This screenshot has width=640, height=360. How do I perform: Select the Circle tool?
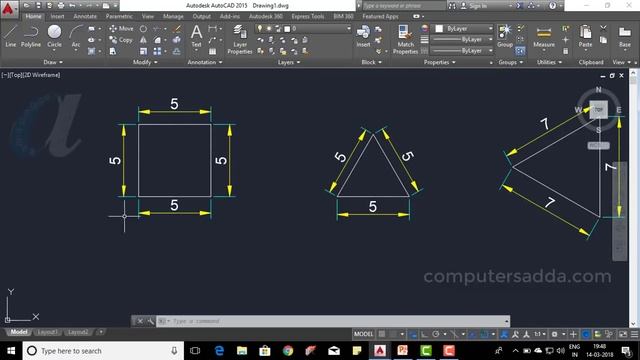coord(54,36)
